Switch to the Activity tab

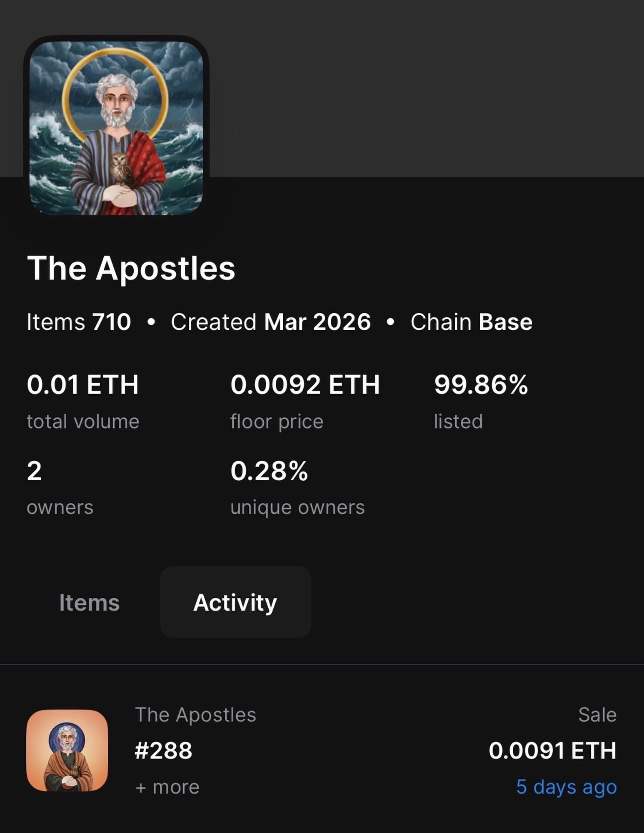coord(235,602)
